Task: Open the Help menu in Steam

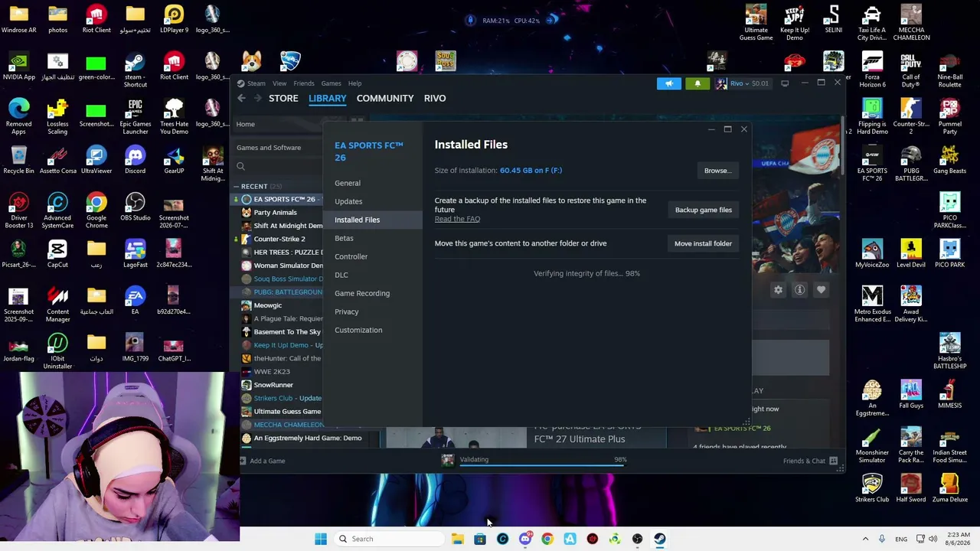Action: click(x=354, y=83)
